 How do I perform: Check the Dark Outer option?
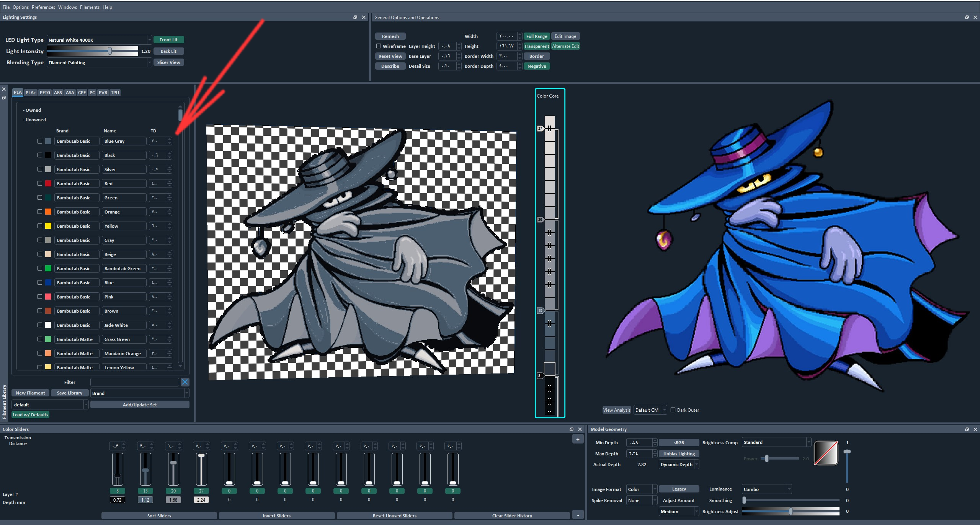673,410
